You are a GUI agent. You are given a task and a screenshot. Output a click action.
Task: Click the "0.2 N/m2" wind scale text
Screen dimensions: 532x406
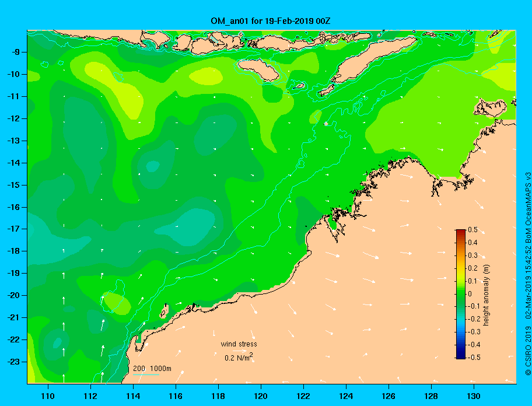tap(239, 358)
